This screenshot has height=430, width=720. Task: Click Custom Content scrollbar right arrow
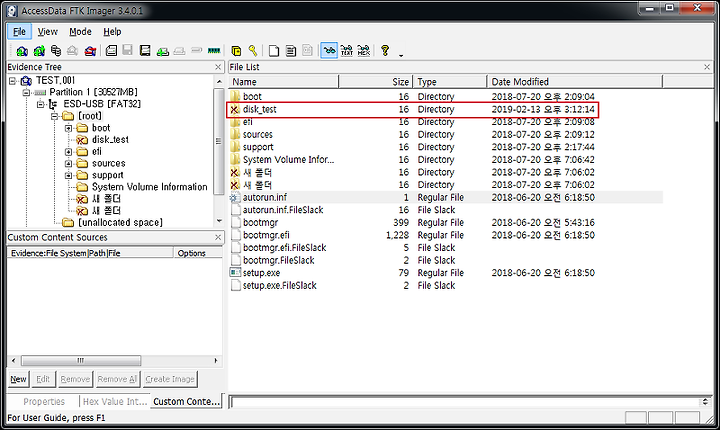[216, 361]
